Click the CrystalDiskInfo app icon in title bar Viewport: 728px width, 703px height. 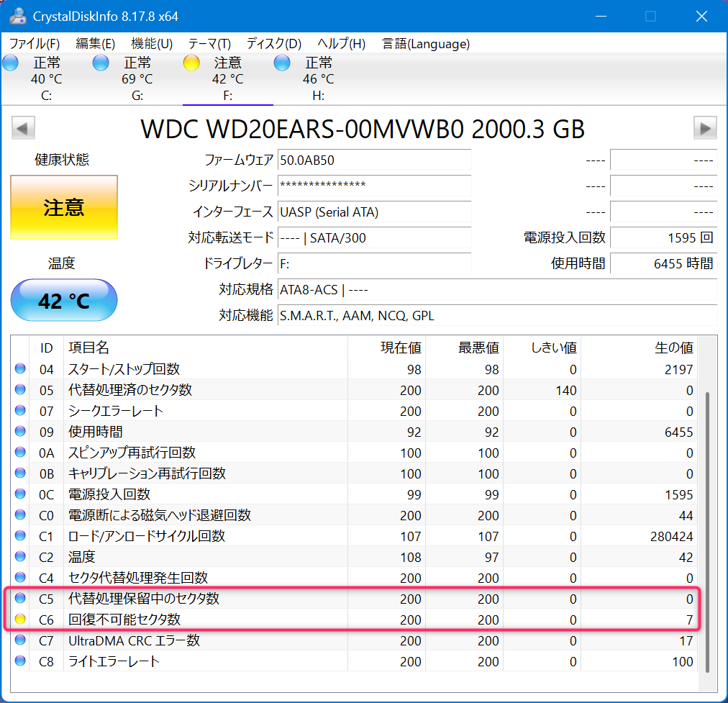pos(18,16)
